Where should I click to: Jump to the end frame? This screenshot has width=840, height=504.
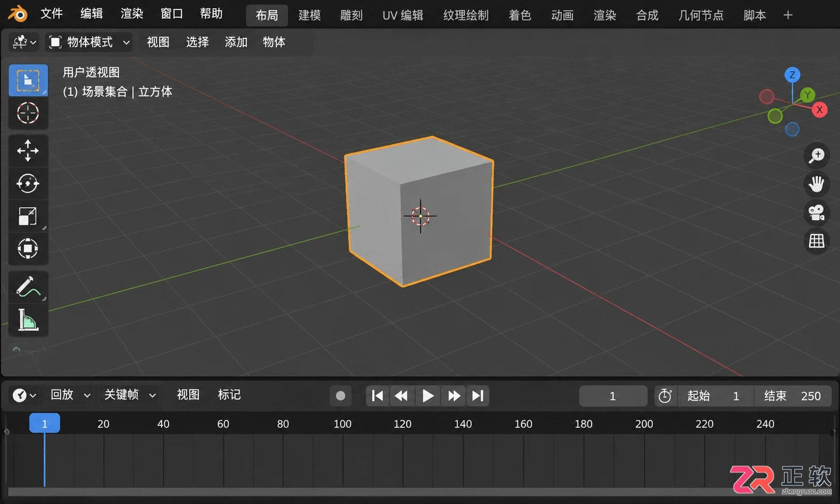(478, 395)
